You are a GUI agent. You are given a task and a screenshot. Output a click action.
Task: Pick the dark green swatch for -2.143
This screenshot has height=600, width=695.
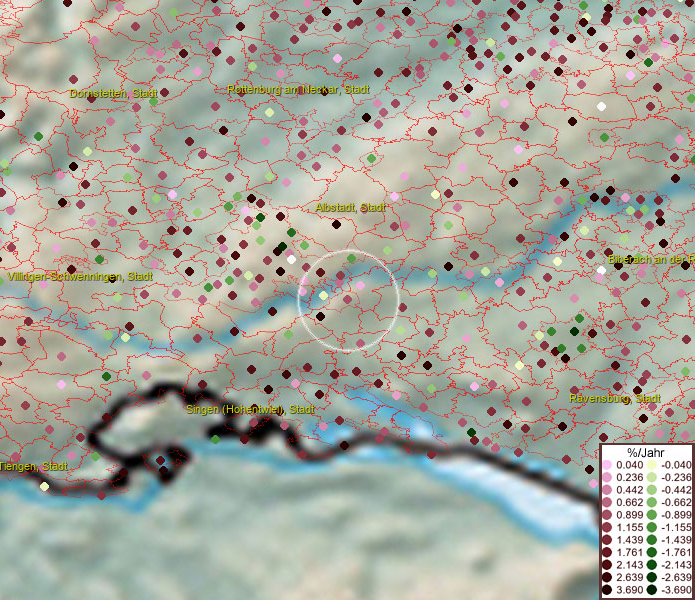pyautogui.click(x=652, y=565)
